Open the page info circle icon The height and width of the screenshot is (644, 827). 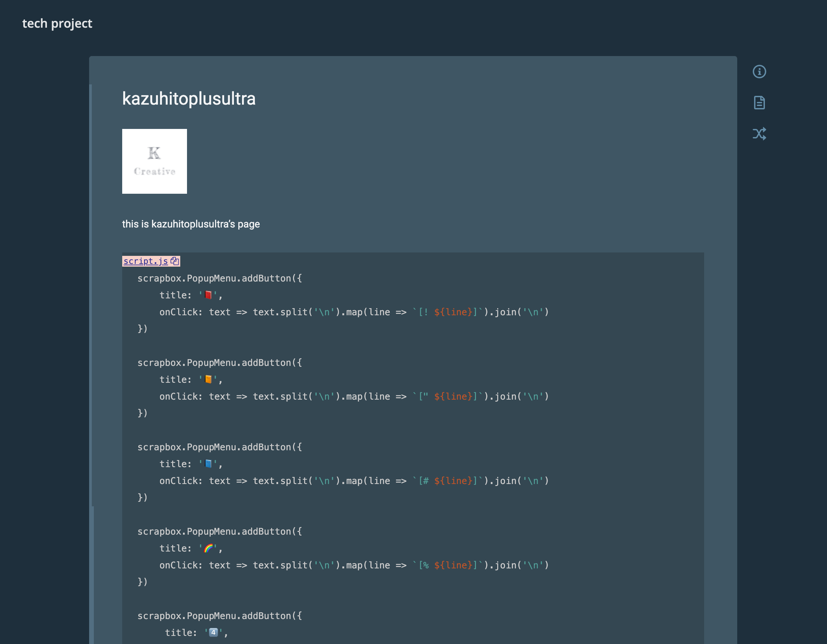tap(759, 72)
